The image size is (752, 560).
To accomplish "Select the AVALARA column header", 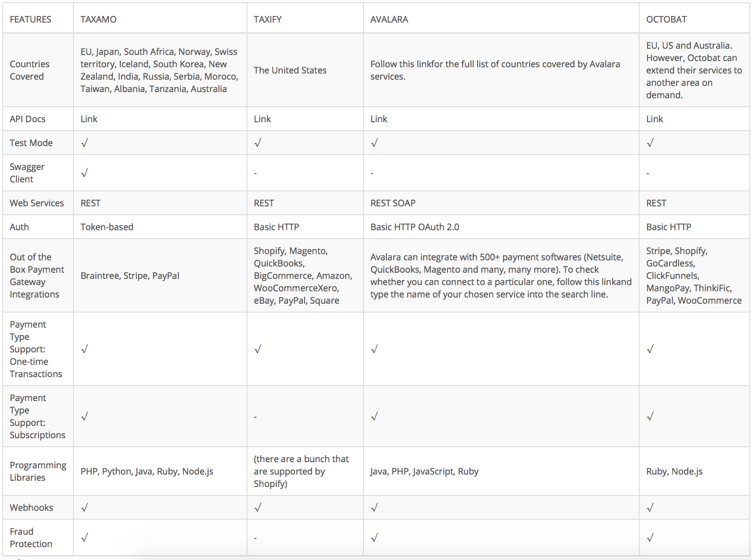I will [x=389, y=19].
